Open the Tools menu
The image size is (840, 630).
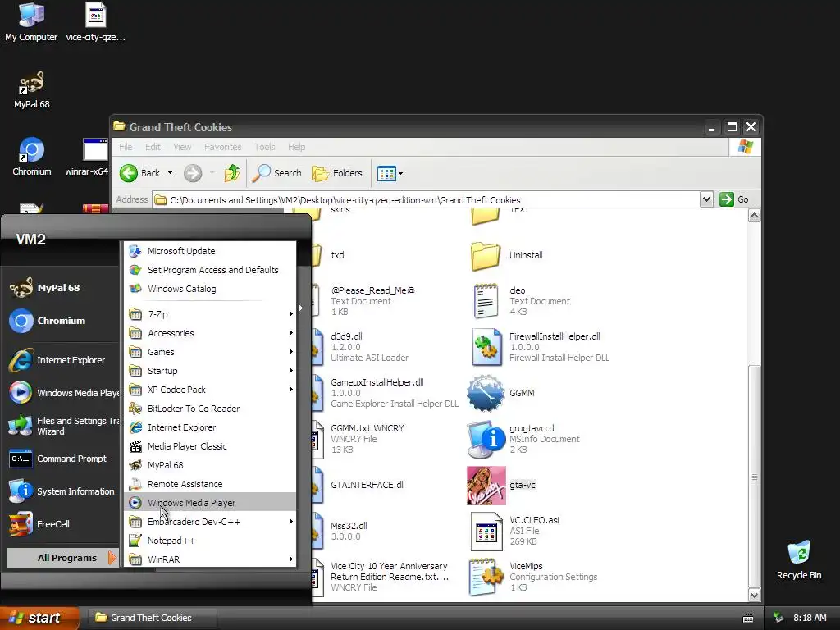click(265, 147)
